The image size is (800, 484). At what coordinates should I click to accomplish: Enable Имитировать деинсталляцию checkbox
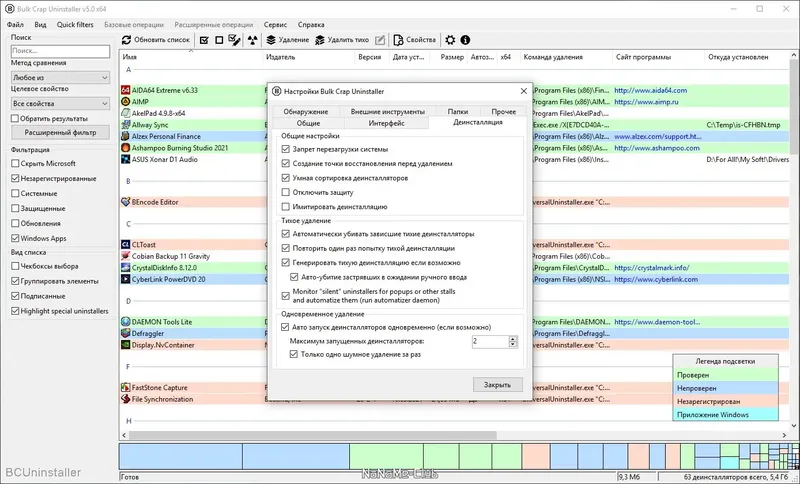(286, 207)
